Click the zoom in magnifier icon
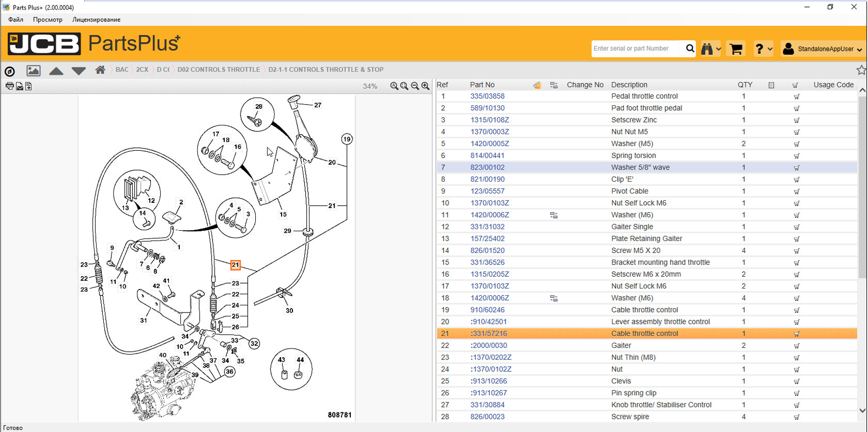Screen dimensions: 868x432 pos(425,86)
